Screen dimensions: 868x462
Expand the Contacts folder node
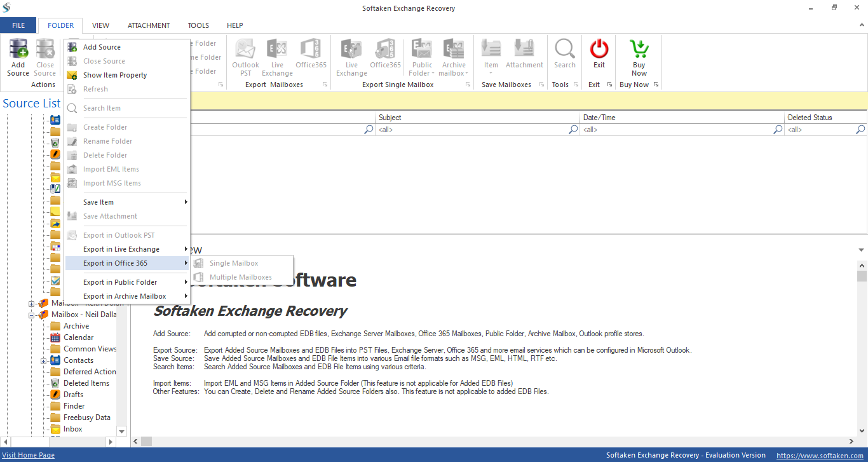click(x=44, y=360)
